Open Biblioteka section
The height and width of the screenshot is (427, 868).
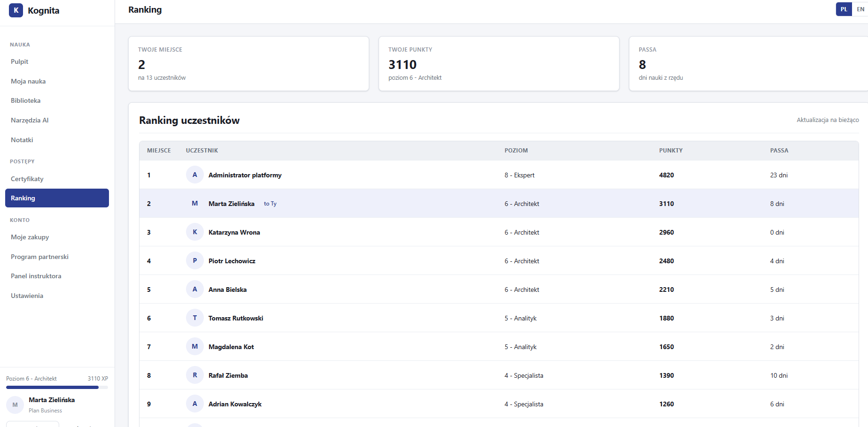coord(57,100)
